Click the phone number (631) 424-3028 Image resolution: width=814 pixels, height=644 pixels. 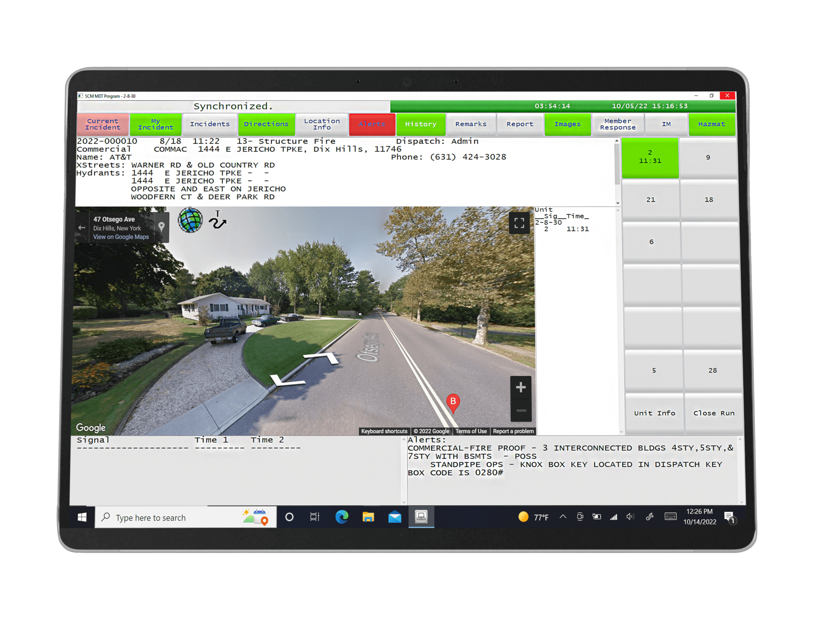tap(468, 157)
